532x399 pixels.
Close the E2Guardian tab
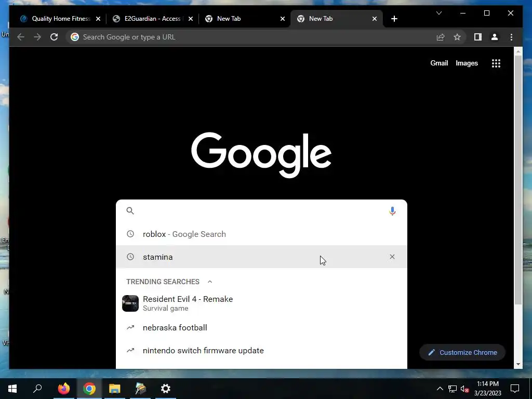point(190,19)
